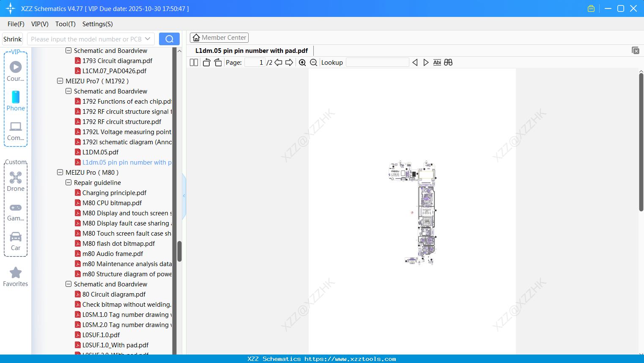Close all tabs using the top-right icon

pyautogui.click(x=635, y=50)
